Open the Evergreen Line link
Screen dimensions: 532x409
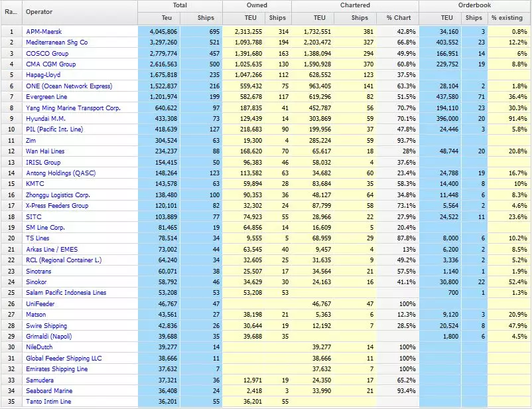tap(46, 97)
